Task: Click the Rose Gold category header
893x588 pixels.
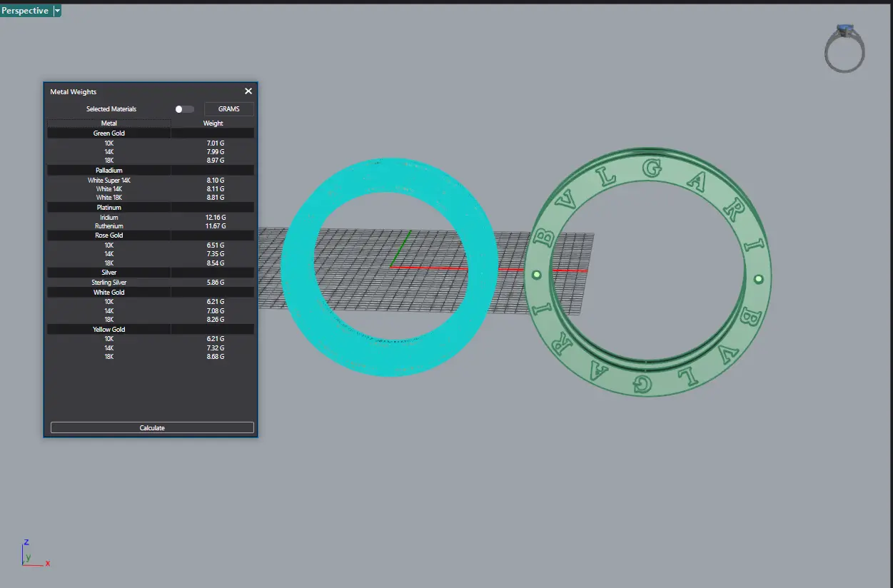Action: click(x=109, y=235)
